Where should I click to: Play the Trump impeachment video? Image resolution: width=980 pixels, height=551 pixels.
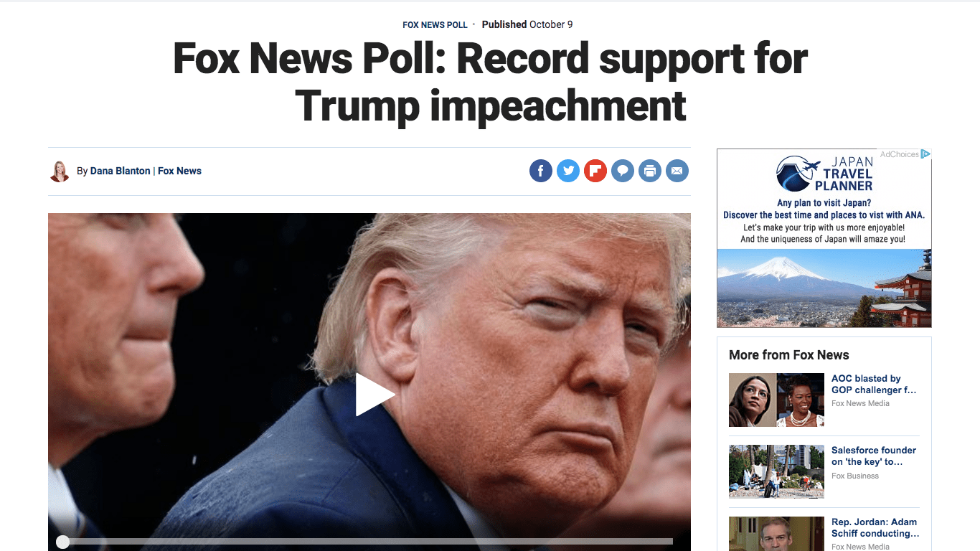[374, 395]
